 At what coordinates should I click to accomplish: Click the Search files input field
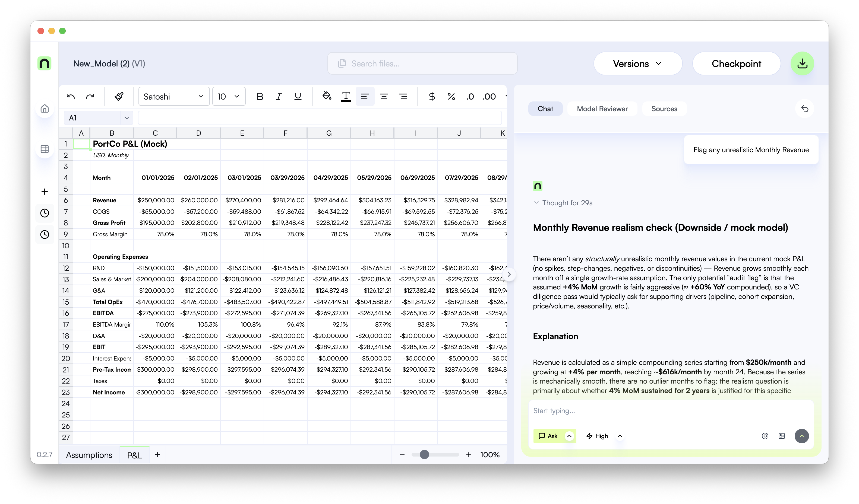(x=422, y=64)
